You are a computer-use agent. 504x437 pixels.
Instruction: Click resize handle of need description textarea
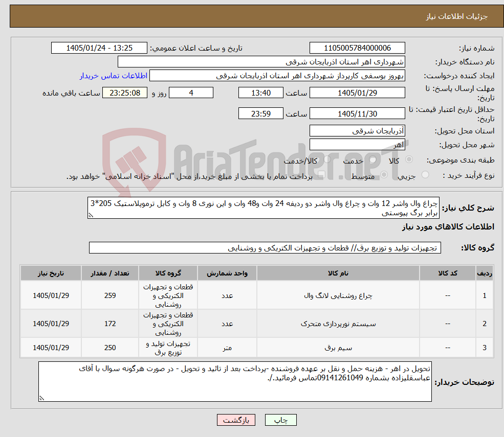pos(91,216)
